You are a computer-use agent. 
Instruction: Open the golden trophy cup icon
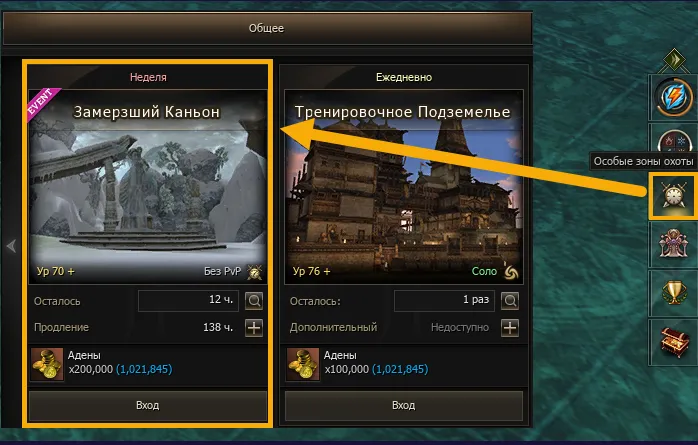674,293
